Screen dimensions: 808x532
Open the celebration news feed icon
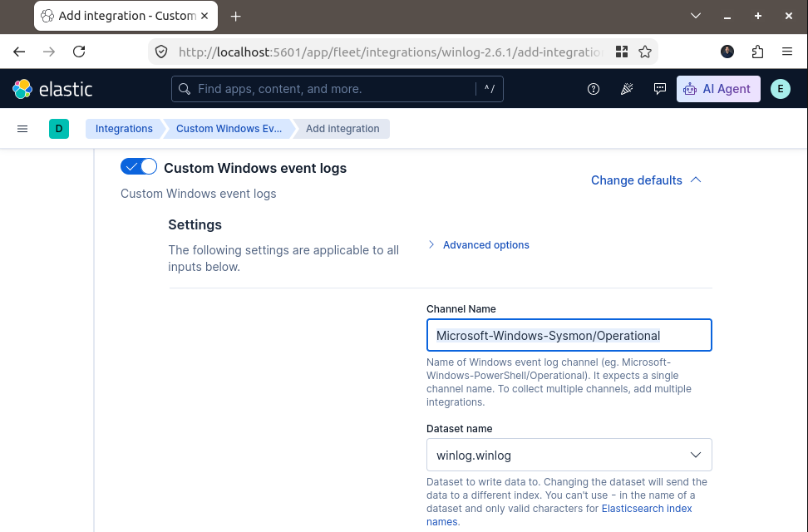(x=627, y=89)
